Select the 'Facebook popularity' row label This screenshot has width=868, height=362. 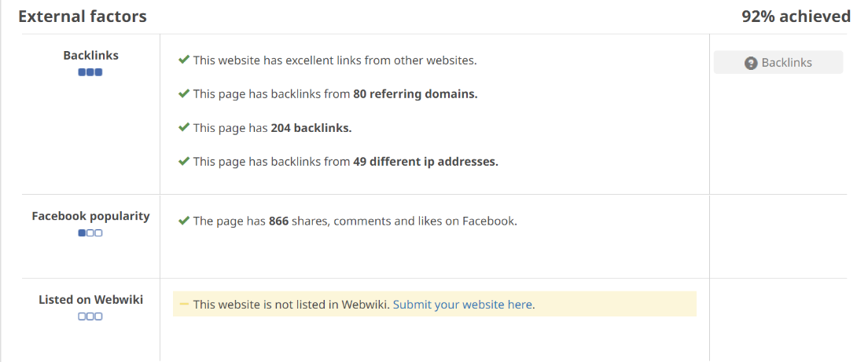[90, 216]
